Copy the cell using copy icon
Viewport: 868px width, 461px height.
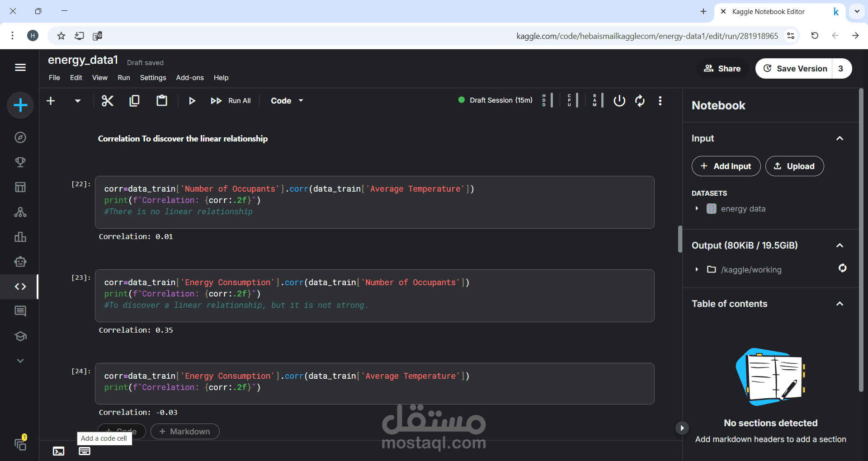134,101
